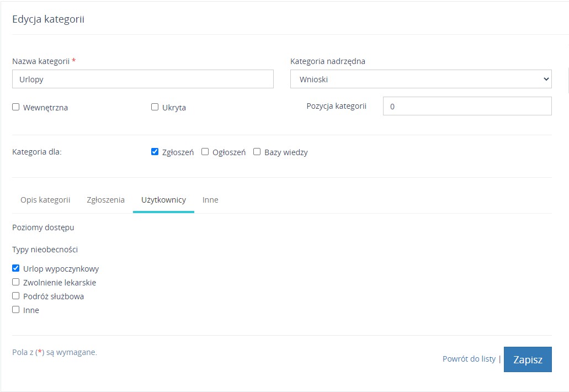Click the Nazwa kategorii text field
The height and width of the screenshot is (392, 569).
coord(142,79)
